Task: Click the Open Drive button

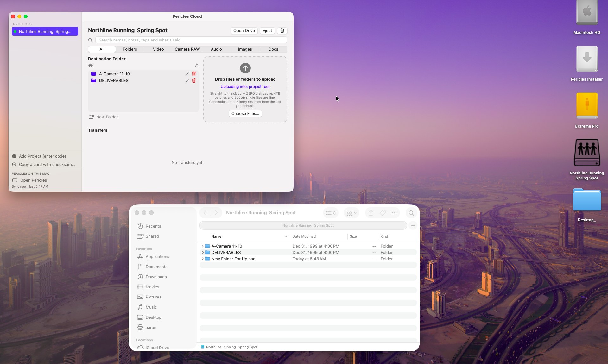Action: click(x=244, y=31)
